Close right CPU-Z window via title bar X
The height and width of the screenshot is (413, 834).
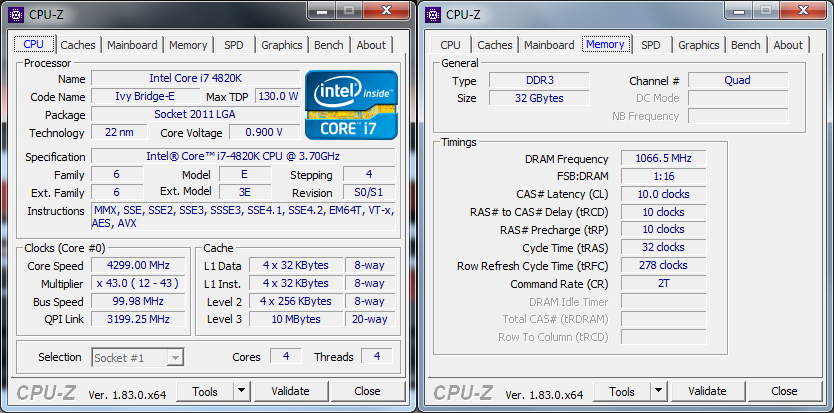[x=804, y=9]
